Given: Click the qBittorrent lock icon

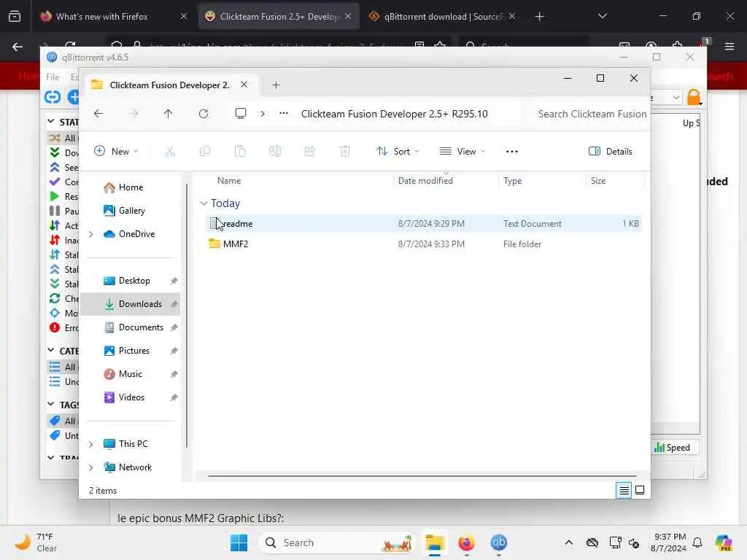Looking at the screenshot, I should (x=694, y=97).
